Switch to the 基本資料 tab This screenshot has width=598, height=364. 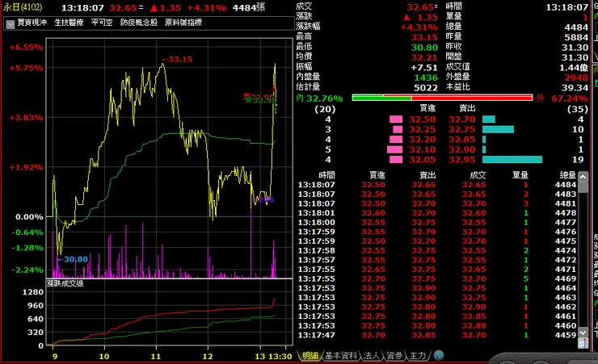341,356
